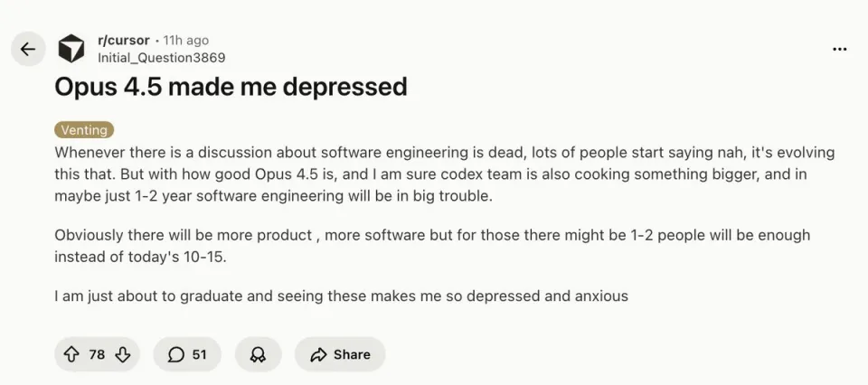Click the r/cursor subreddit avatar icon

click(x=71, y=49)
